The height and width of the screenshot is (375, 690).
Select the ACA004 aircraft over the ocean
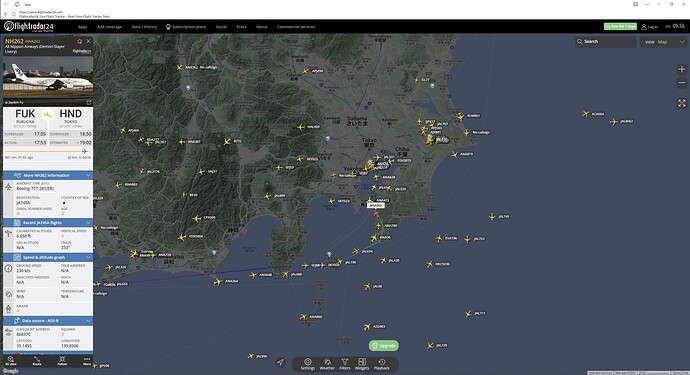[585, 114]
